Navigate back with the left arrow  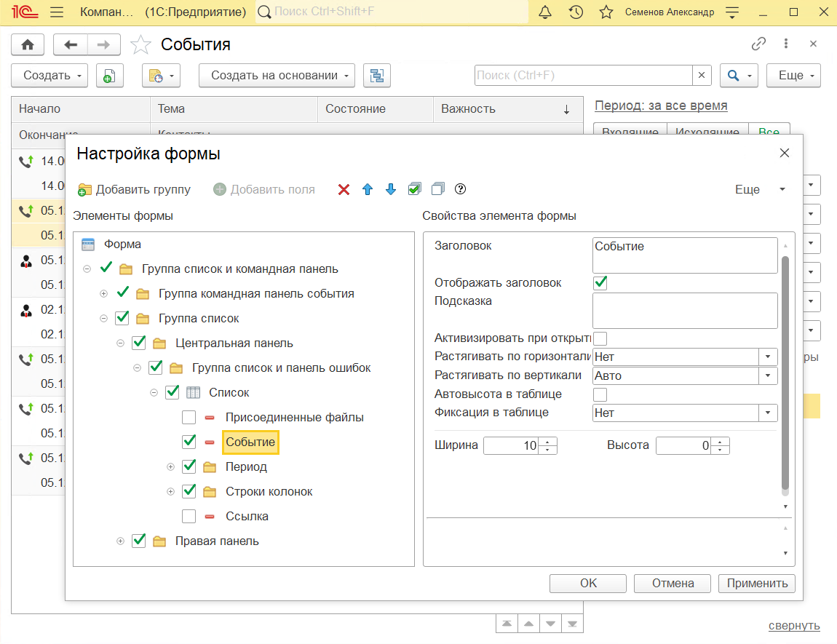(71, 45)
